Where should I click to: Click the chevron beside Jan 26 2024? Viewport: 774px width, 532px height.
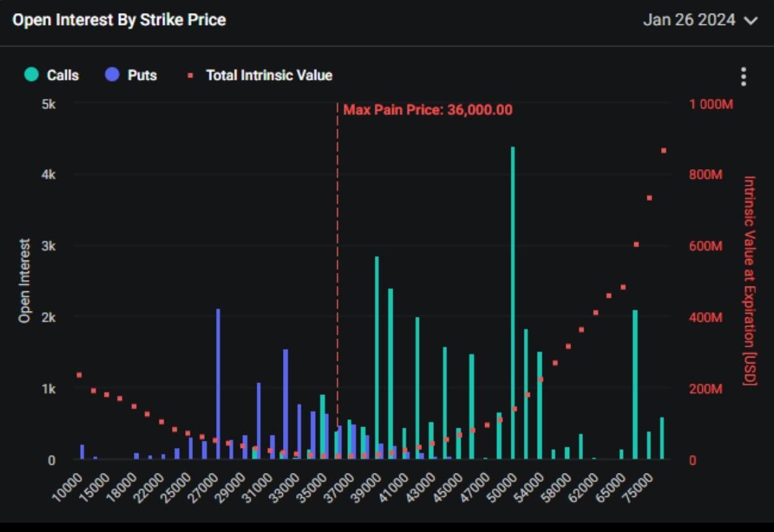pyautogui.click(x=751, y=20)
